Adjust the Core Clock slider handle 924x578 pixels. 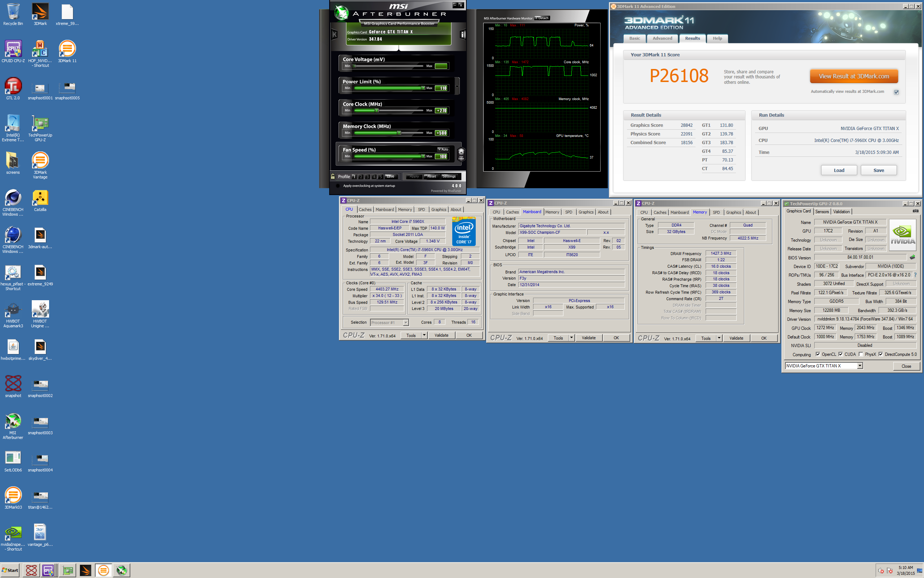pos(377,111)
